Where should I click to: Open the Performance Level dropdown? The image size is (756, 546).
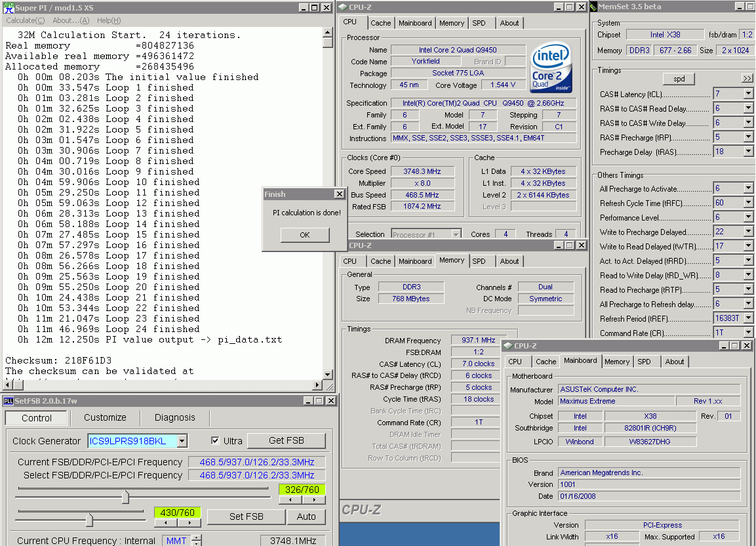pos(747,217)
